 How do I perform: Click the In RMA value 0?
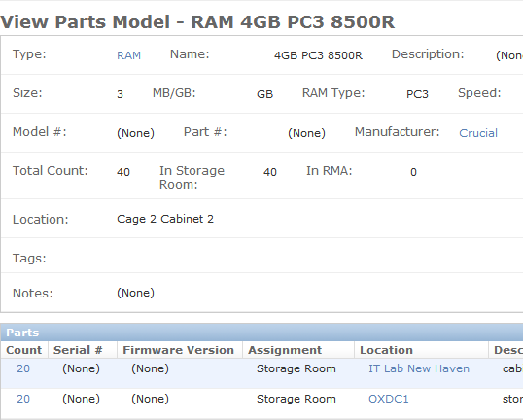point(413,172)
